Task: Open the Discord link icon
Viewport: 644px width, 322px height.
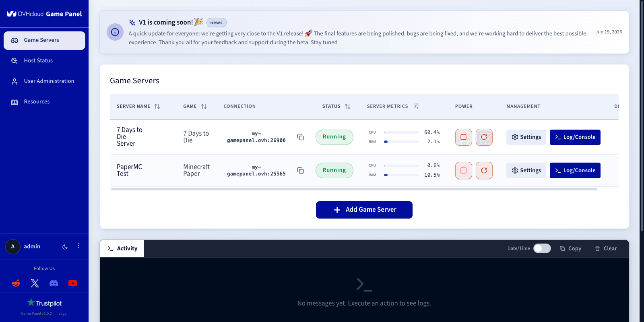Action: click(54, 283)
